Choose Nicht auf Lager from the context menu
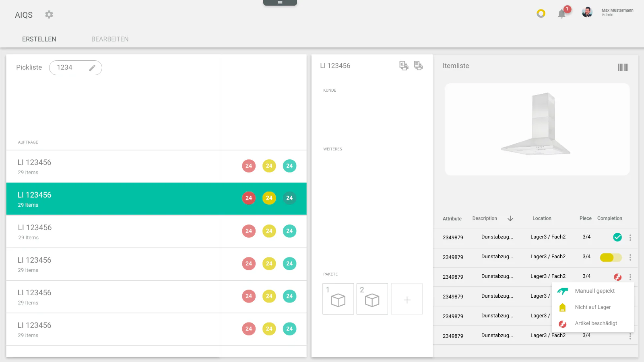Viewport: 644px width, 362px height. click(x=593, y=307)
